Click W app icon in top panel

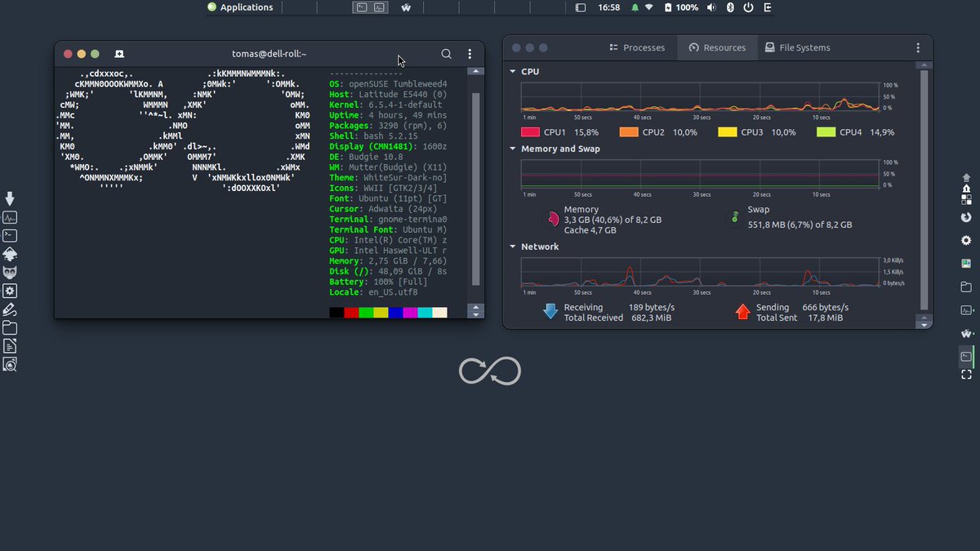406,7
